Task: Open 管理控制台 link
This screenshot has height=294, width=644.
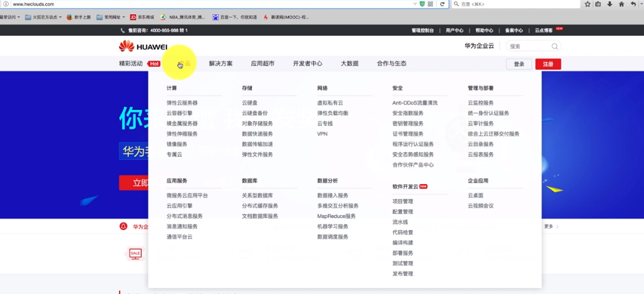Action: [x=422, y=30]
